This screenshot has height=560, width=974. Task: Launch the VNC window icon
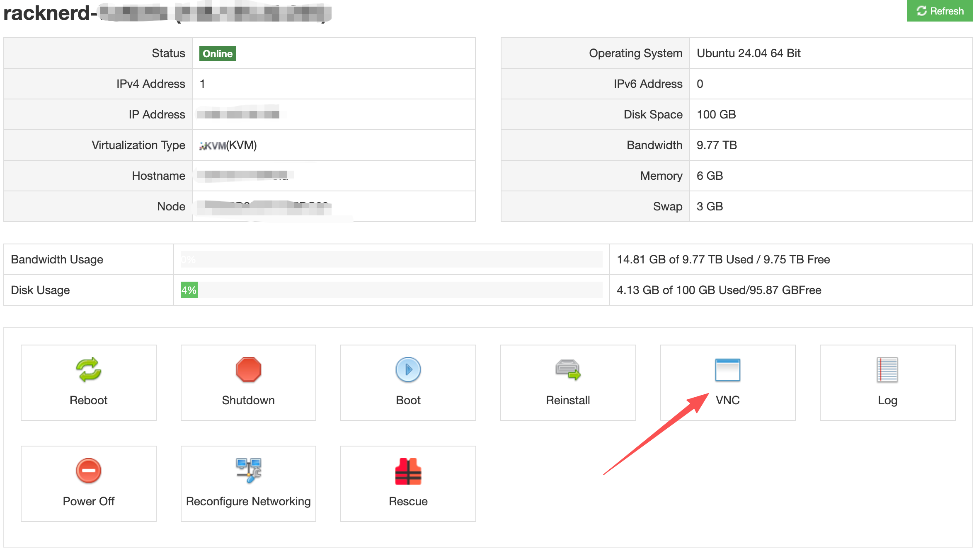click(x=727, y=369)
